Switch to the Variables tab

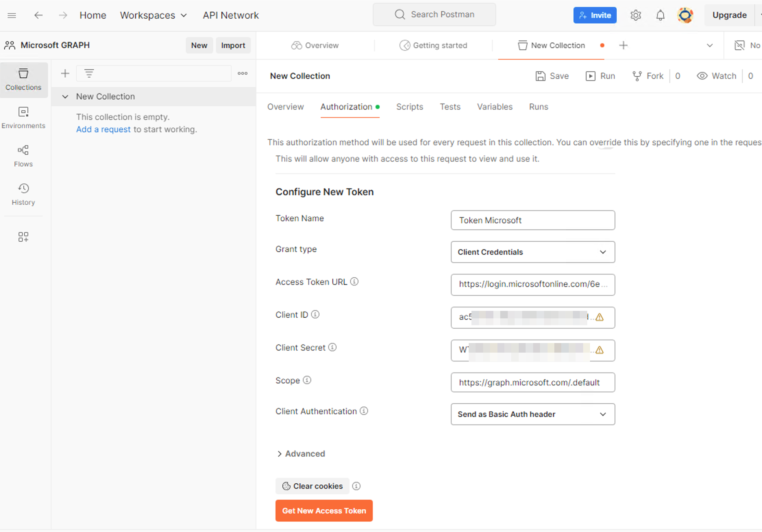494,107
